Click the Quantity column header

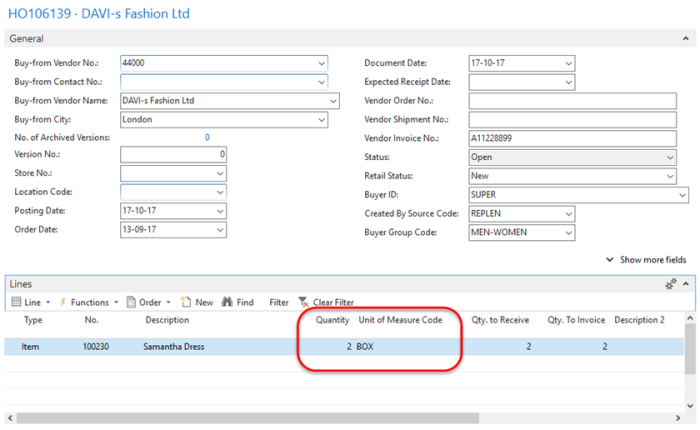pyautogui.click(x=332, y=321)
